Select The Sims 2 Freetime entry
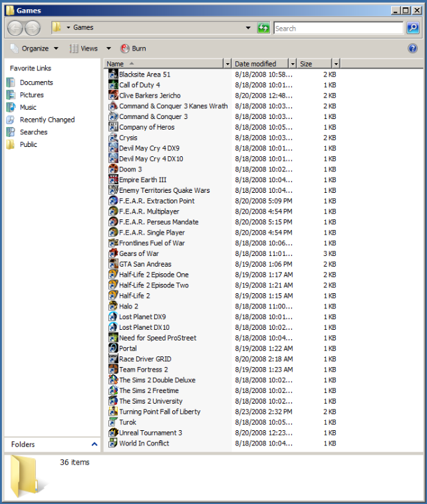This screenshot has height=504, width=427. [149, 390]
